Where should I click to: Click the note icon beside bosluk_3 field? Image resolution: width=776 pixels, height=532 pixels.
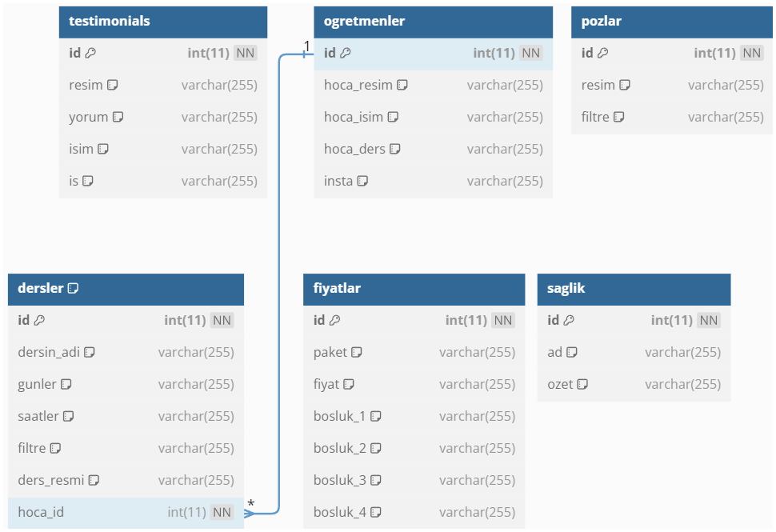(x=376, y=480)
